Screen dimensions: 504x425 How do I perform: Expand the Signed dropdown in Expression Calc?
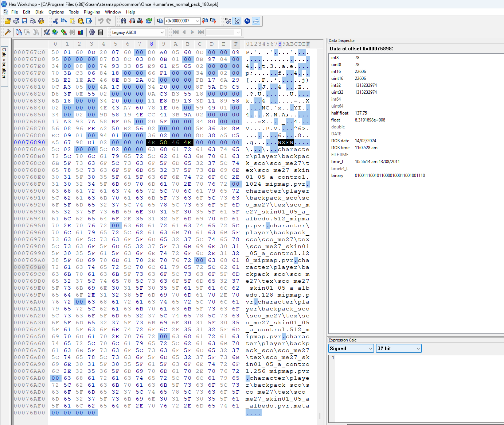[x=370, y=348]
